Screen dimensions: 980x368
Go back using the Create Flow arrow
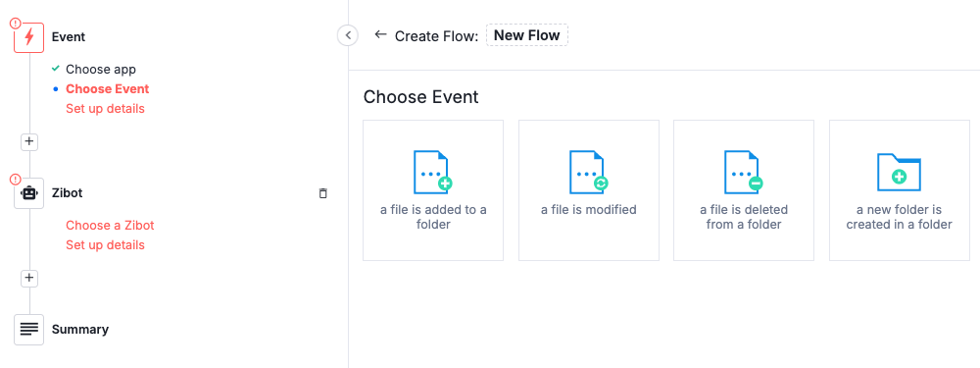click(380, 34)
